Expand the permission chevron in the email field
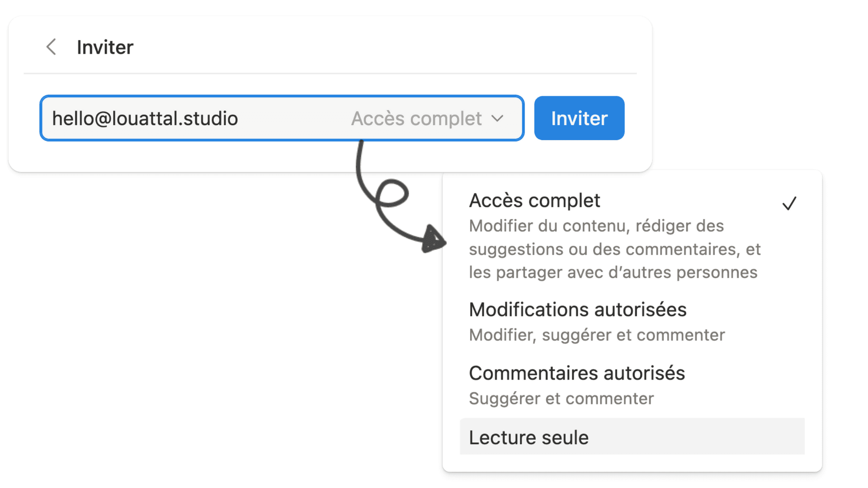This screenshot has height=488, width=868. (x=497, y=118)
